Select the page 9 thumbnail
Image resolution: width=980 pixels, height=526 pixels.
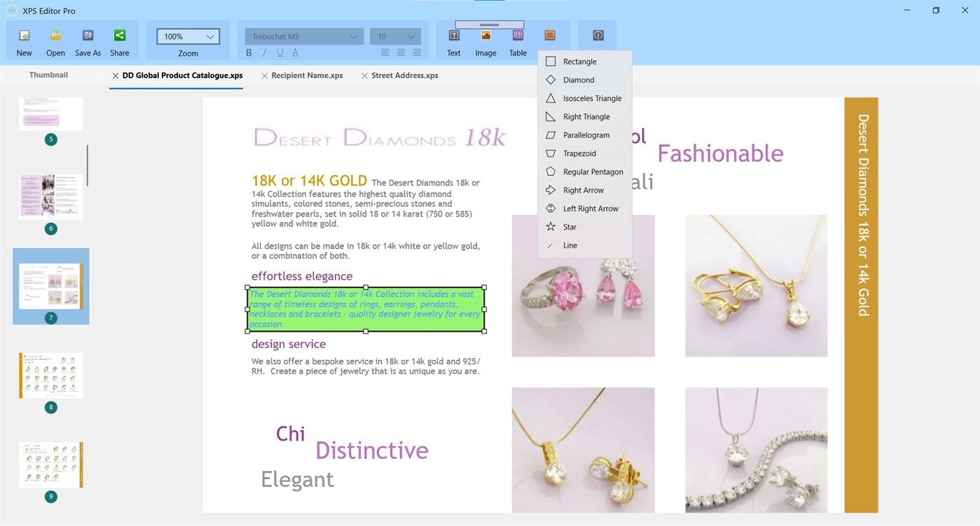tap(50, 464)
